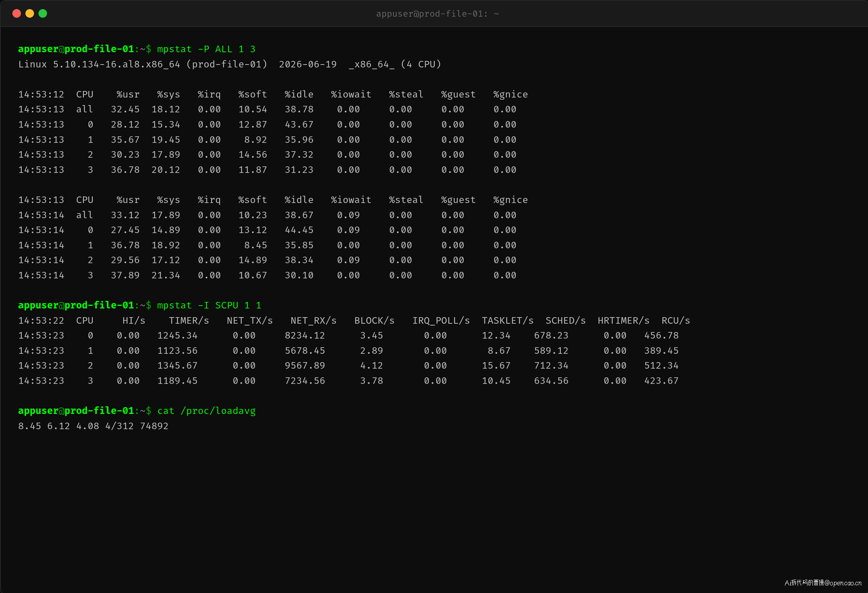868x593 pixels.
Task: Click the TIMER/s value 1189.45
Action: click(x=178, y=381)
